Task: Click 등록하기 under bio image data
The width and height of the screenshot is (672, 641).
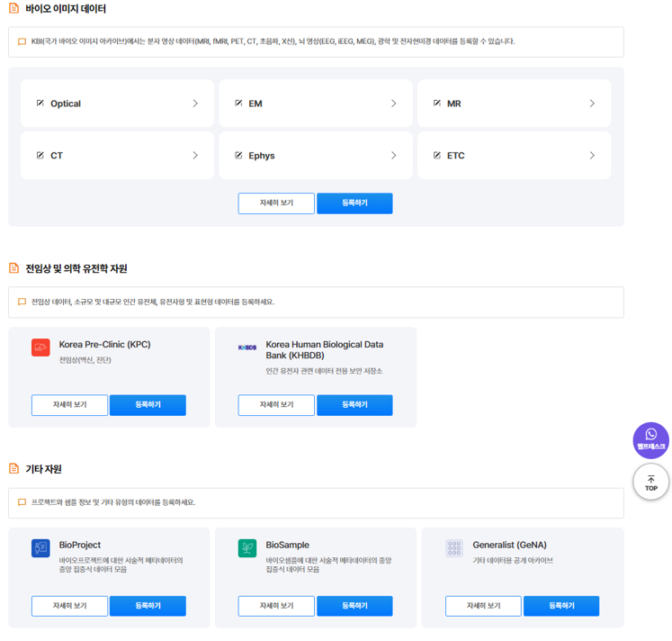Action: pos(354,203)
